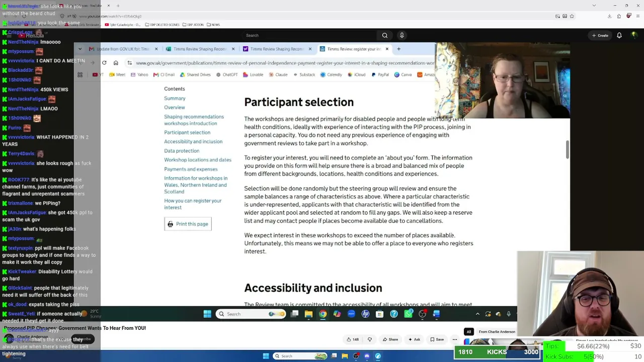Show hidden tray icons chevron in inner taskbar
This screenshot has height=362, width=644.
477,314
